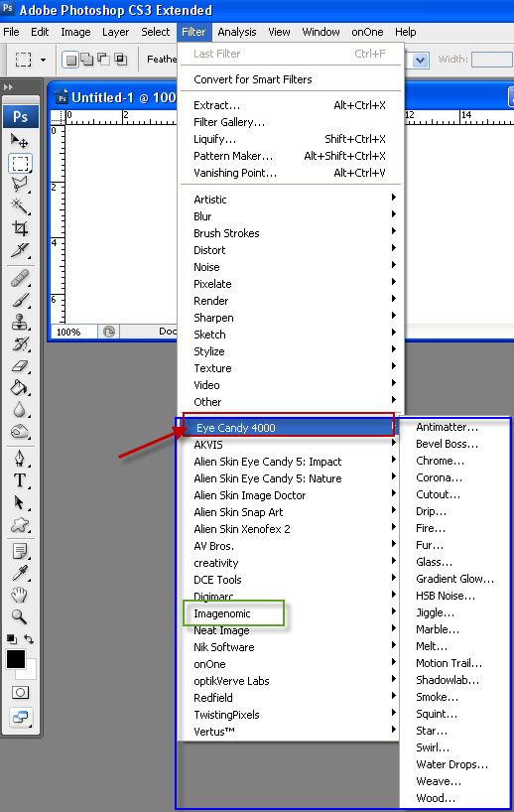This screenshot has width=514, height=812.
Task: Select the Path Selection tool
Action: click(x=20, y=502)
